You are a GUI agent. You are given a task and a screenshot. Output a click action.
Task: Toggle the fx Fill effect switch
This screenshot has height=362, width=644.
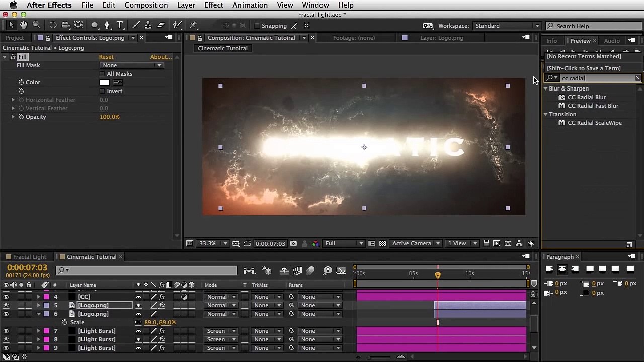point(13,57)
